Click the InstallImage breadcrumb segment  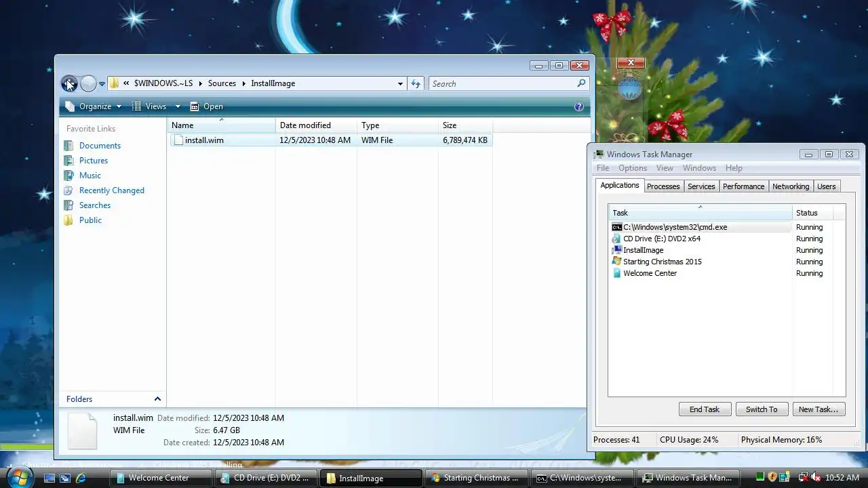click(273, 83)
